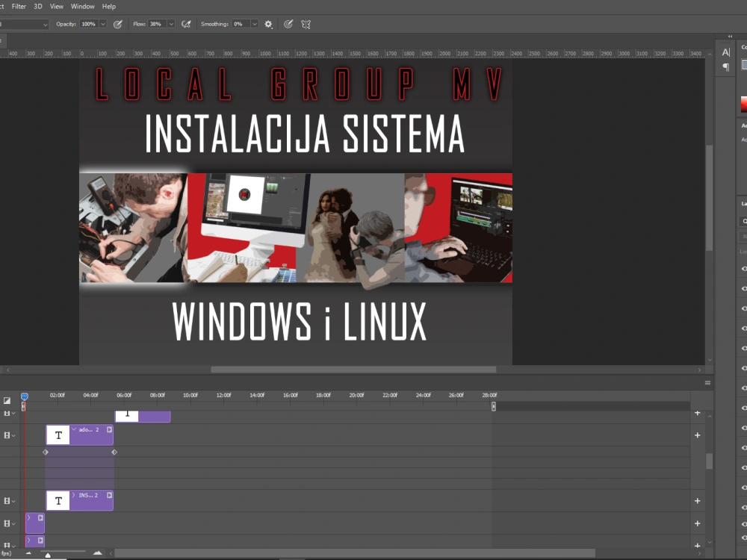Open filmstrip menu for the 'ado... 2' track

[10, 435]
